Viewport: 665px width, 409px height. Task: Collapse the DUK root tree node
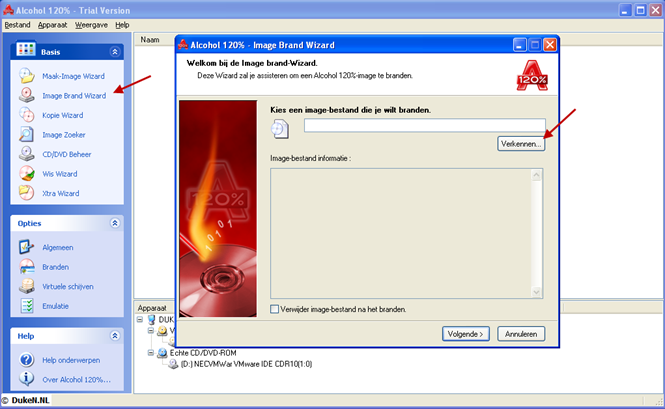pyautogui.click(x=140, y=319)
